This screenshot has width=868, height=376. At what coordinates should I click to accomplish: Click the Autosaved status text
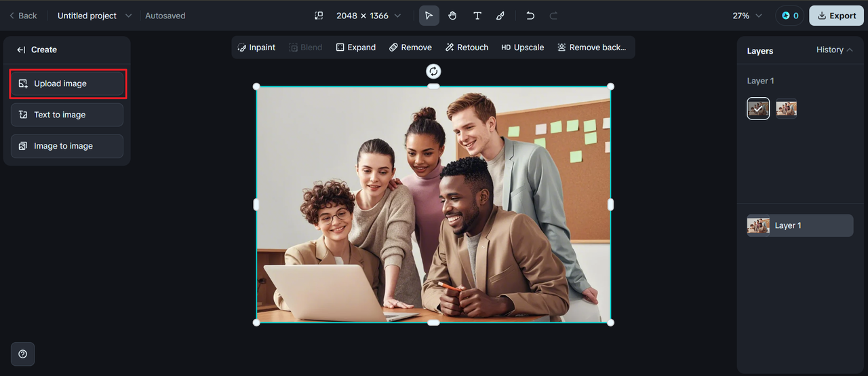(x=165, y=16)
